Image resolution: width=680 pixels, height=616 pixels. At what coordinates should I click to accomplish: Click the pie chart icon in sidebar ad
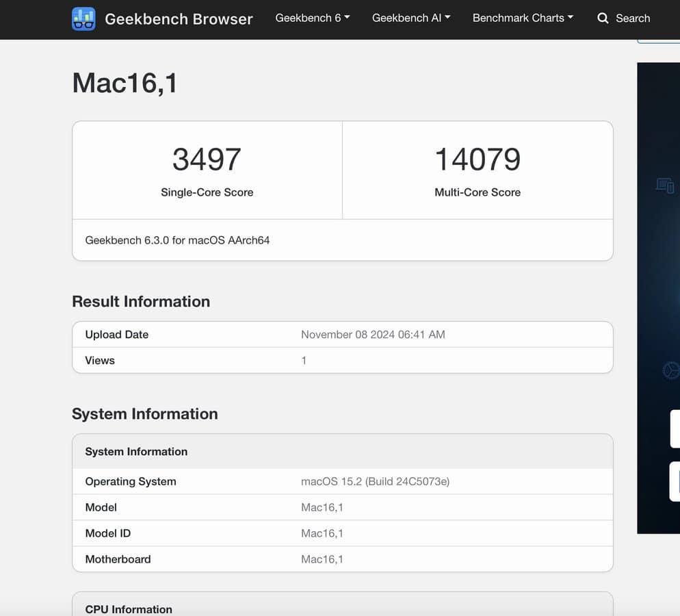[x=670, y=370]
